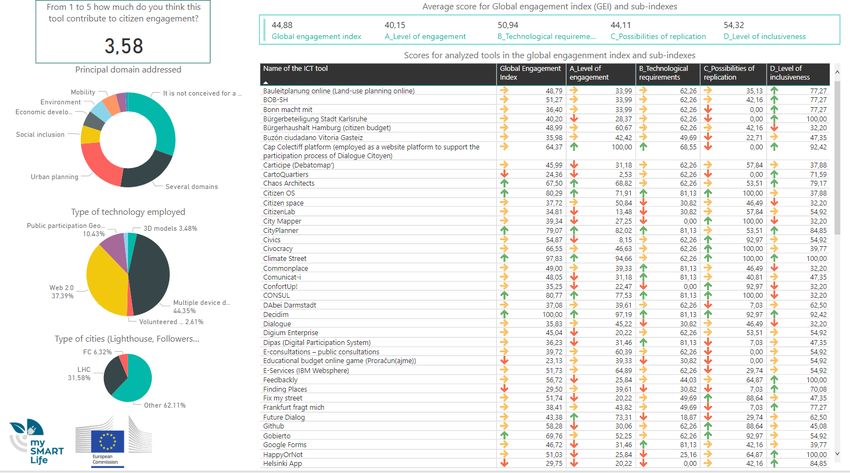Click the red down arrow in Finding Places' B_Technological requirements cell
The image size is (850, 473).
click(643, 389)
